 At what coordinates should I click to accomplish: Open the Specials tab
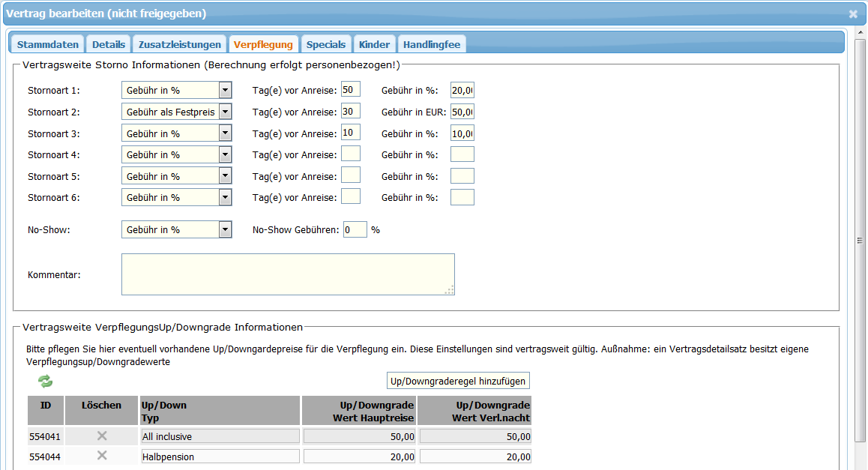coord(326,44)
